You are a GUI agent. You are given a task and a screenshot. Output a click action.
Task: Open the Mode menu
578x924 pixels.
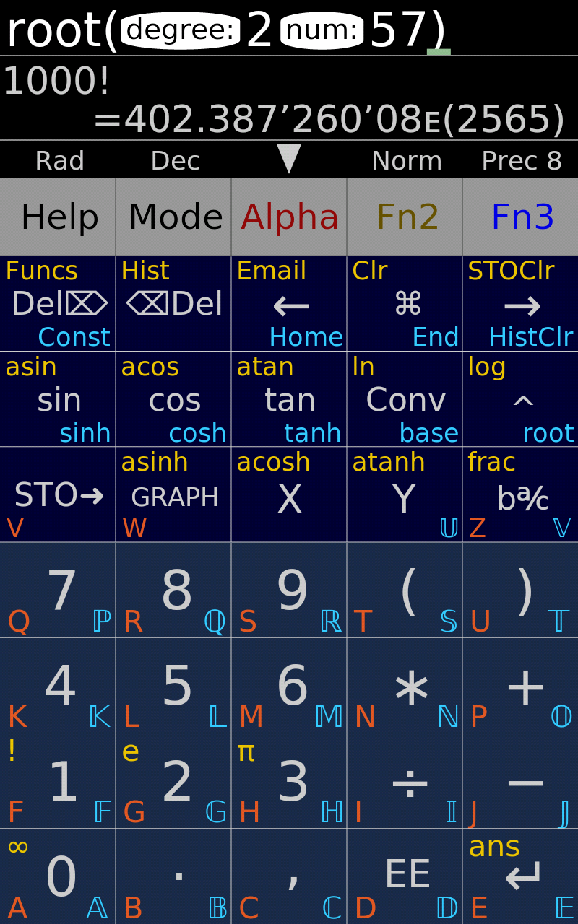tap(173, 215)
